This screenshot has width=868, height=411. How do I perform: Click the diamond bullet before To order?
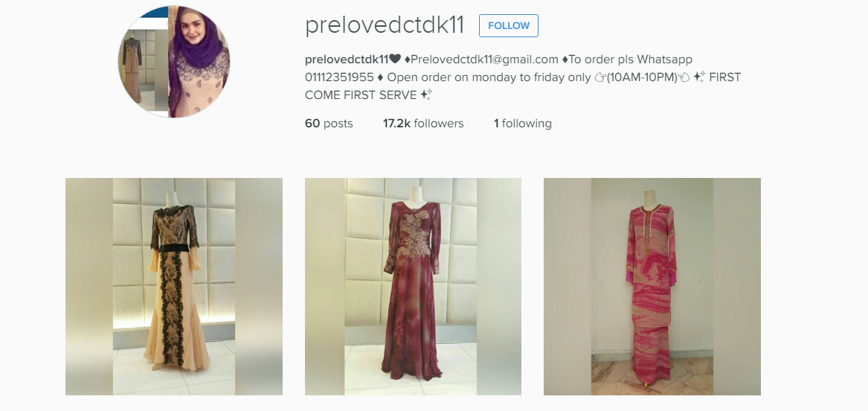[565, 60]
